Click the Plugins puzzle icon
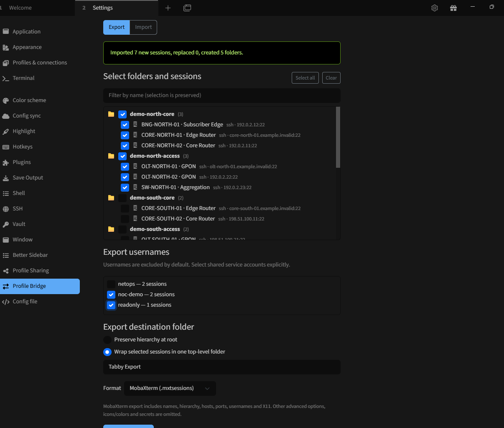Viewport: 504px width, 428px height. tap(5, 162)
